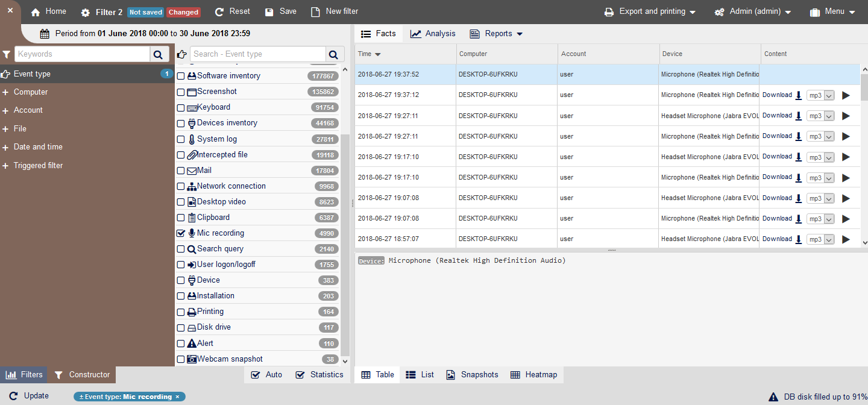Screen dimensions: 868x405
Task: Play the 19:27:11 Headset Microphone recording
Action: pyautogui.click(x=846, y=116)
